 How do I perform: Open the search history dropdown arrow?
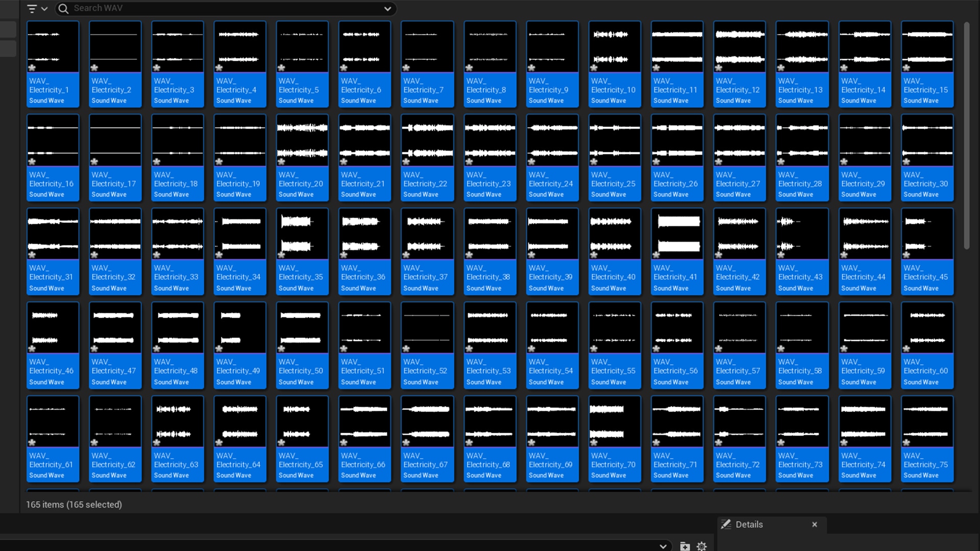coord(387,9)
